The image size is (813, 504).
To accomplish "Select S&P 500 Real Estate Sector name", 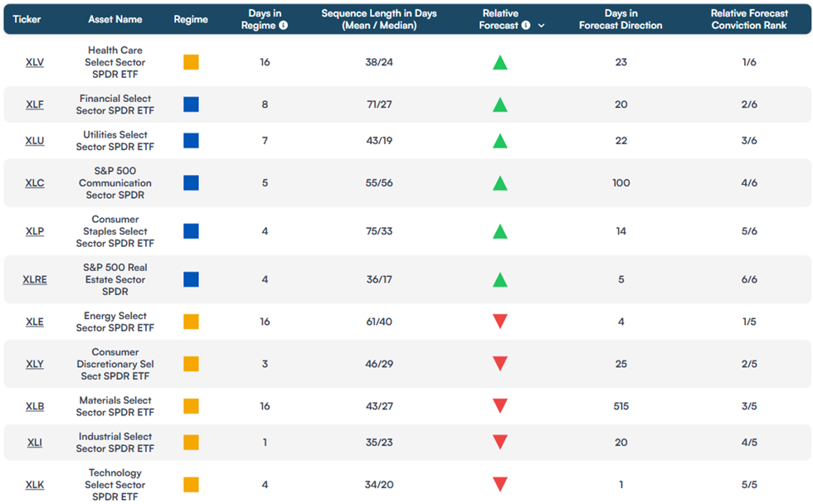I will click(x=115, y=279).
